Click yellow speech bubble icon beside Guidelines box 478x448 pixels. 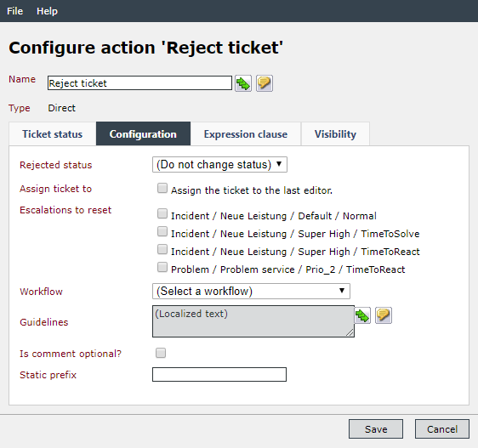point(384,315)
